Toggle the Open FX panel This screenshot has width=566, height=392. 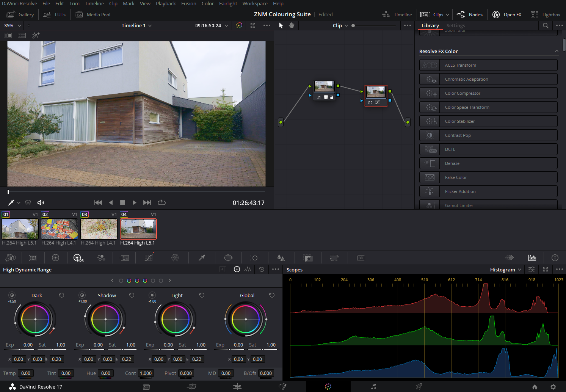click(x=507, y=14)
